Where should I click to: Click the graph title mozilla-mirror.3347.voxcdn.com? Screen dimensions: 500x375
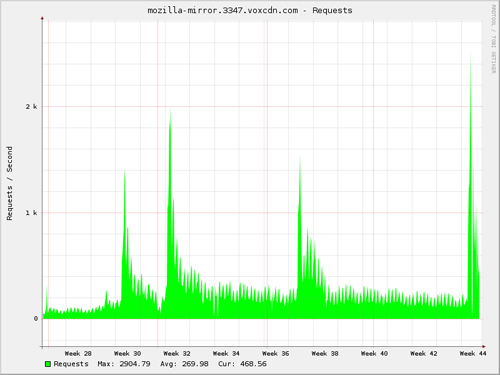[223, 11]
